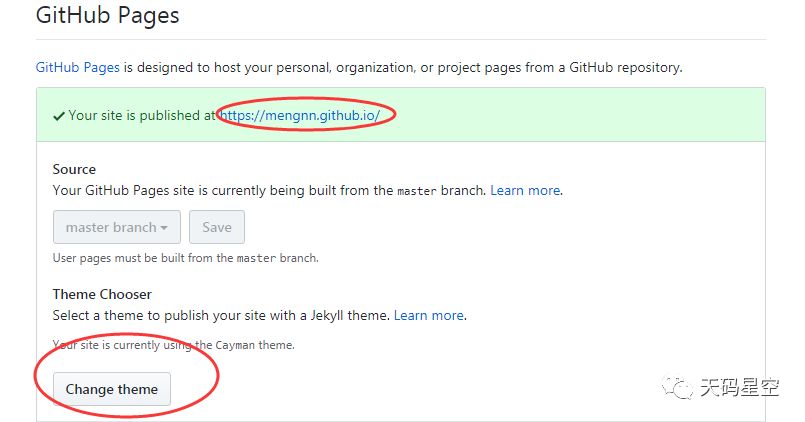Viewport: 805px width, 422px height.
Task: Click the Theme Chooser section heading
Action: point(102,294)
